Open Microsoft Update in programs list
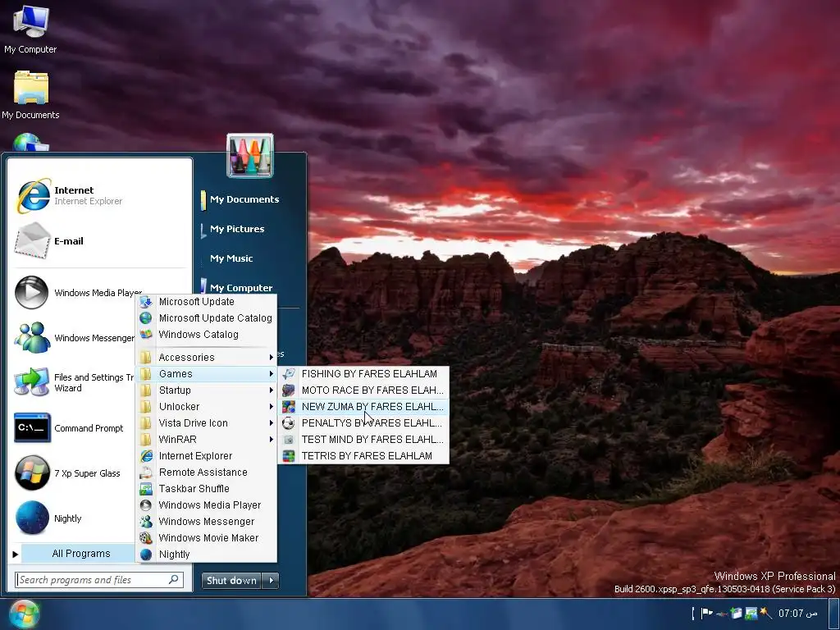Screen dimensions: 840x630 (x=207, y=302)
